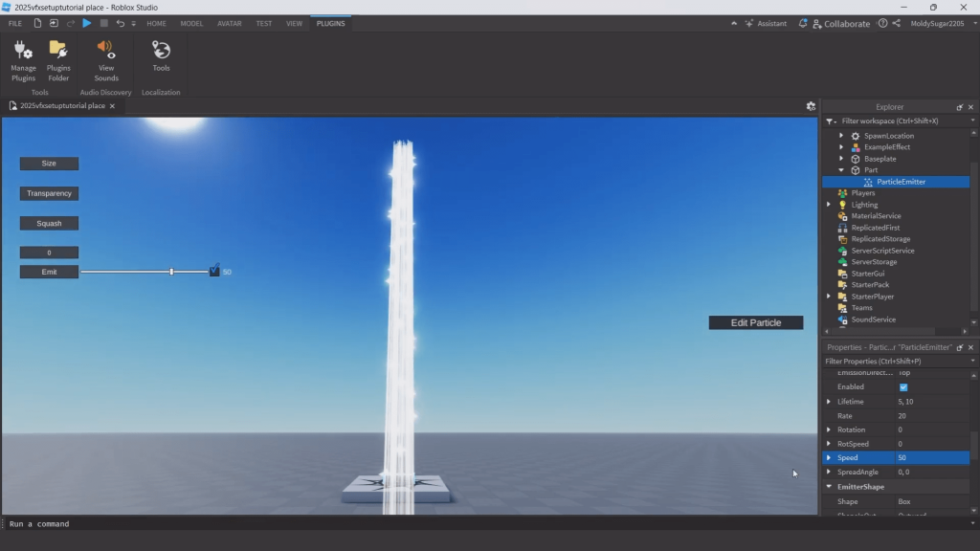
Task: Expand Baseplate tree node arrow
Action: coord(841,159)
